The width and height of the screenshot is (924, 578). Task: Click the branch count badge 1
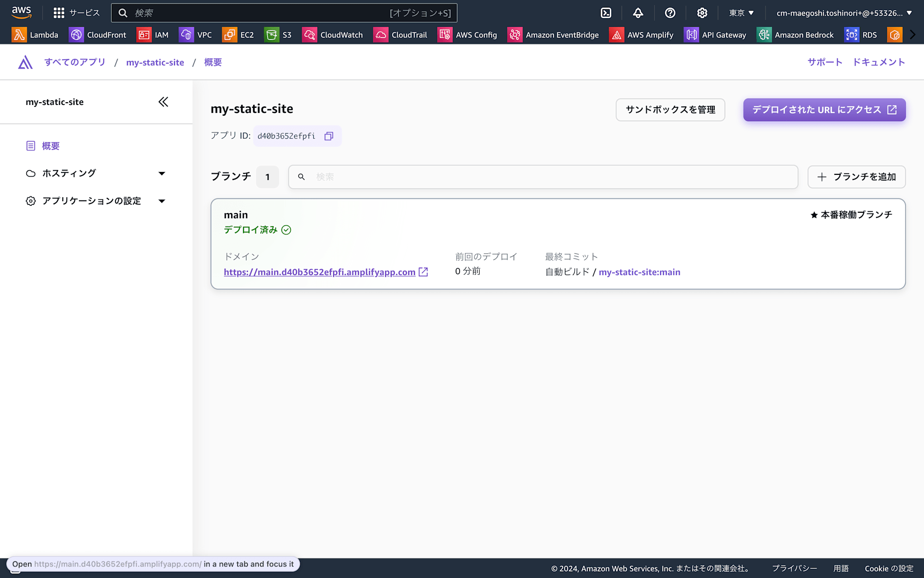click(267, 177)
